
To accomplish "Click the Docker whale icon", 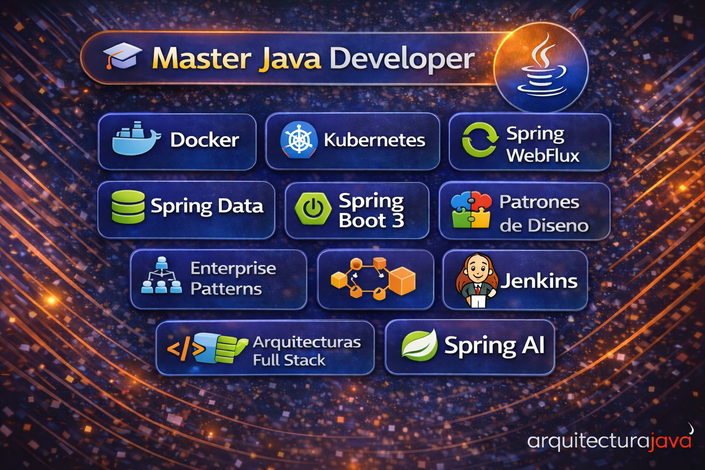I will click(x=137, y=141).
